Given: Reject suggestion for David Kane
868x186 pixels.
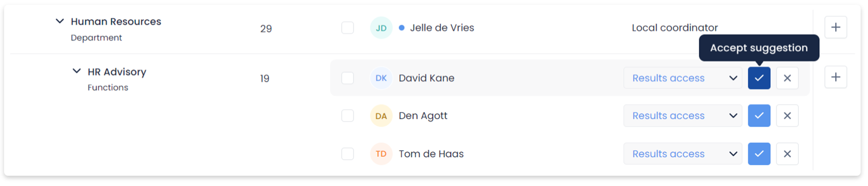Looking at the screenshot, I should tap(787, 78).
